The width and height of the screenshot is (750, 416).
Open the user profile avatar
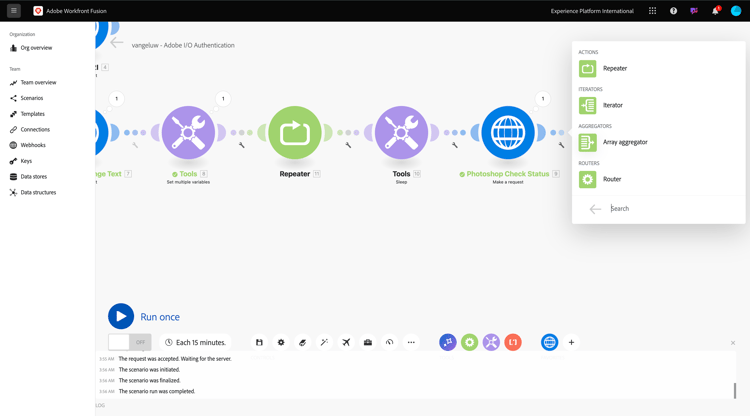click(x=736, y=11)
